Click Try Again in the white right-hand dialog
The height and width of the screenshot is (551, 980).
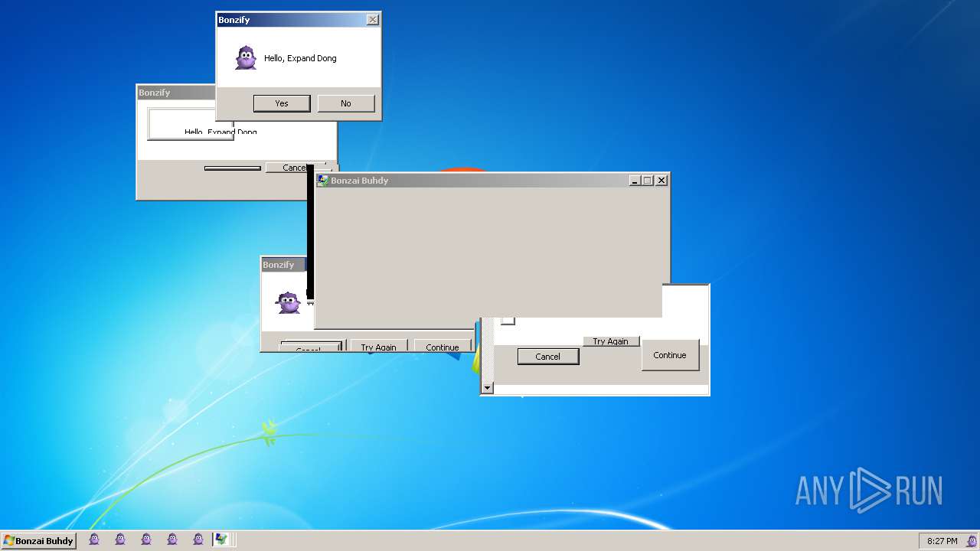point(610,341)
